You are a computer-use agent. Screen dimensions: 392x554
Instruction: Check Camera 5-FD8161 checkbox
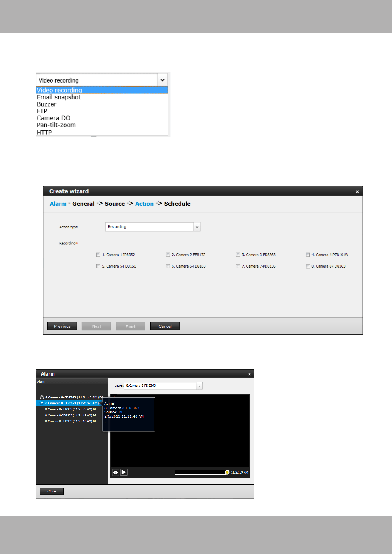(x=98, y=266)
